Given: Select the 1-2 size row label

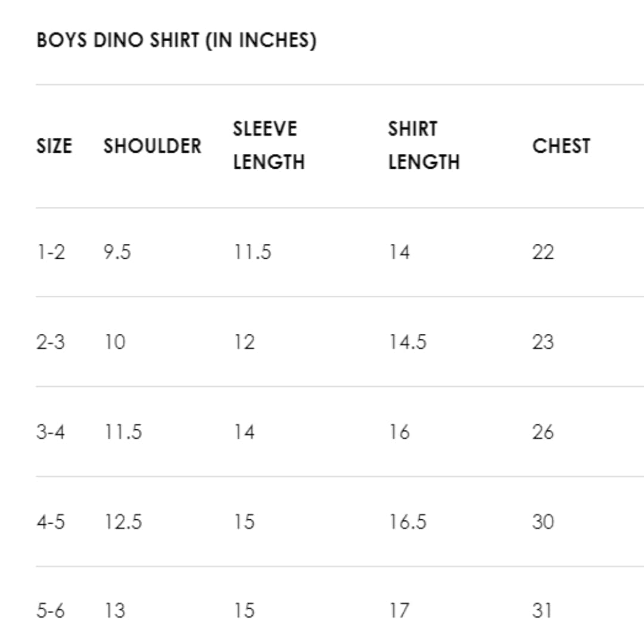Looking at the screenshot, I should 51,252.
